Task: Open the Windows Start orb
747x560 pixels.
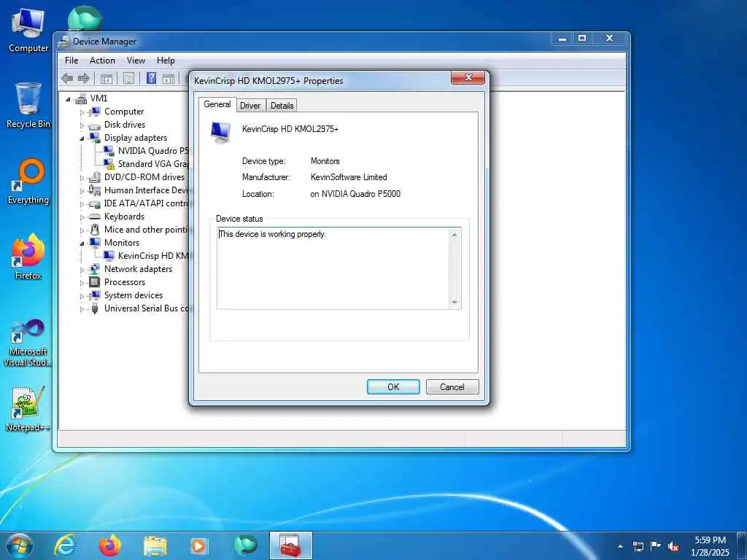Action: 20,545
